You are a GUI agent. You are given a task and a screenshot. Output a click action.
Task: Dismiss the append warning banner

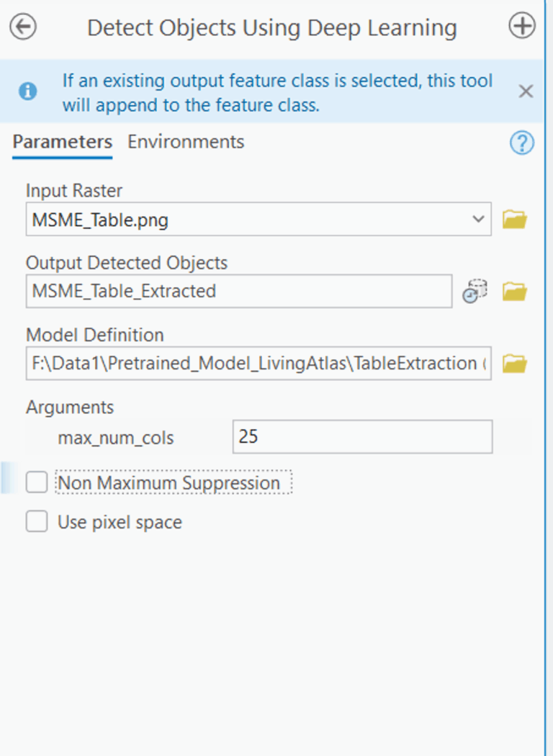[525, 91]
